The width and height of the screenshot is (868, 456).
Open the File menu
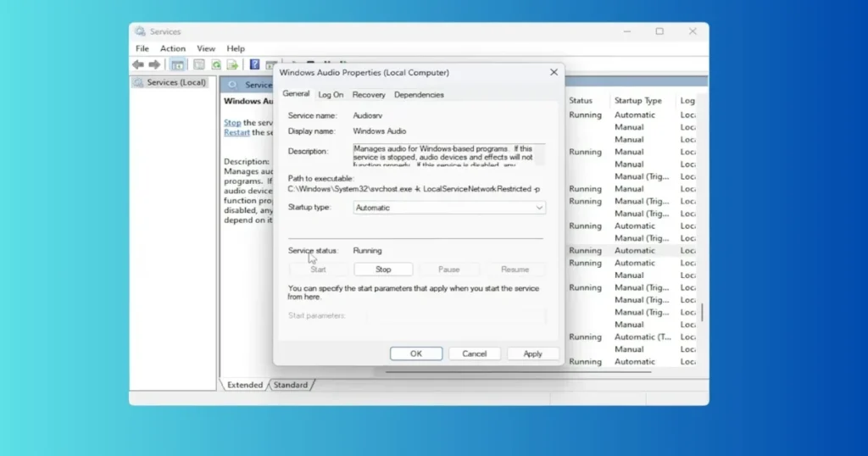click(x=142, y=48)
